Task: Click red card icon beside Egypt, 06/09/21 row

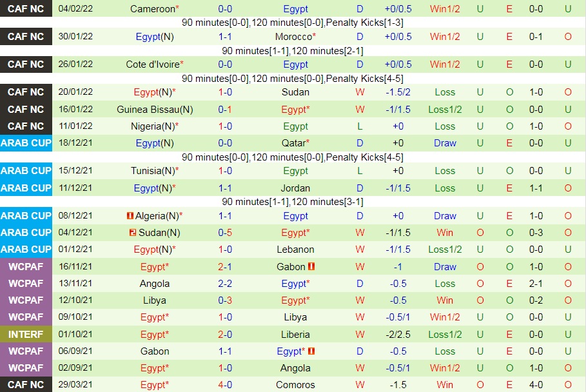Action: [311, 351]
